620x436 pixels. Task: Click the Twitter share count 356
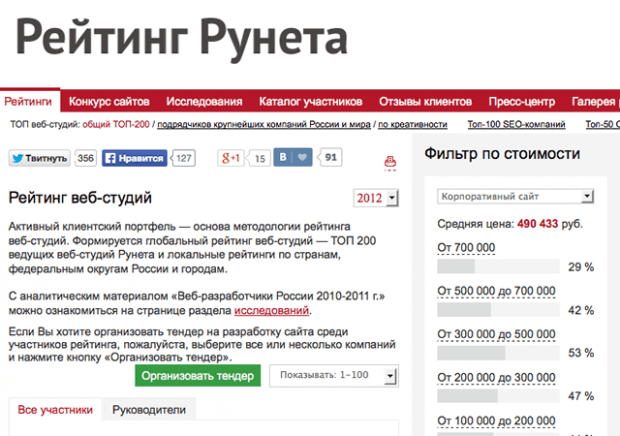(x=86, y=158)
